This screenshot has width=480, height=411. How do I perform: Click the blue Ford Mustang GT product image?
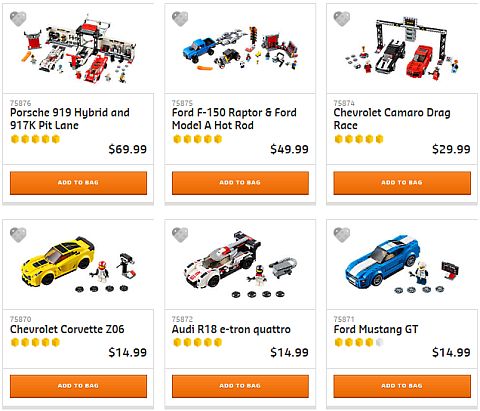(x=402, y=265)
